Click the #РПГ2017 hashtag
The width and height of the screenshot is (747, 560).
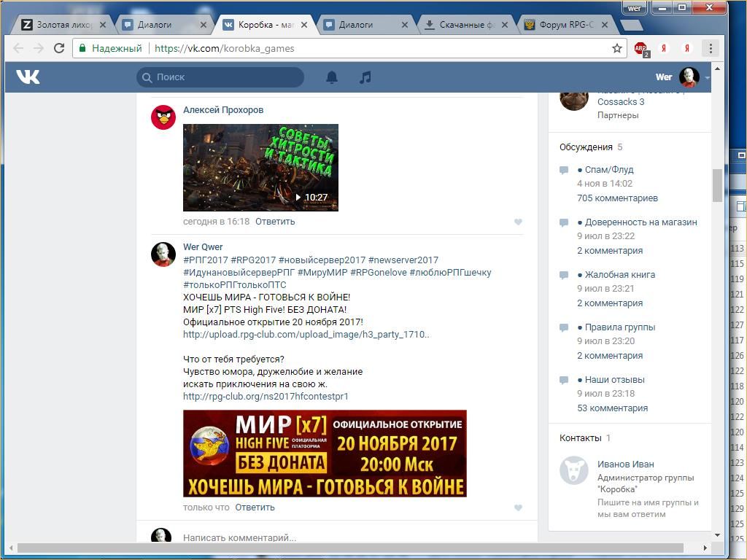point(205,260)
